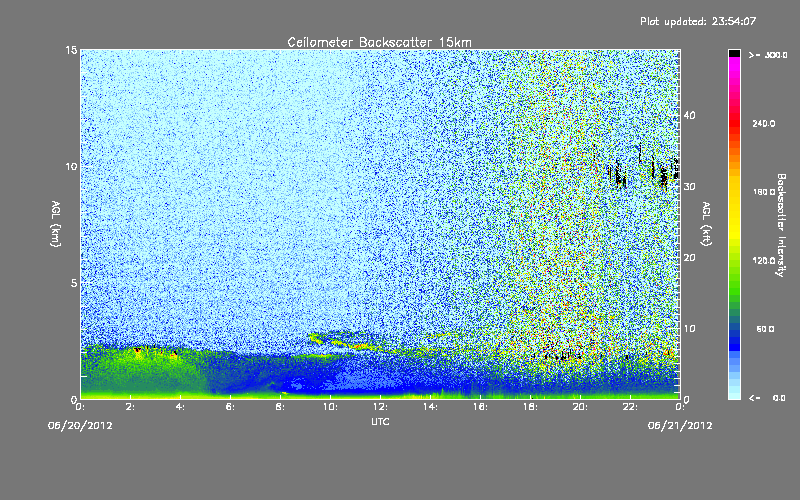Click the 40 kft right axis tick label
Image resolution: width=800 pixels, height=500 pixels.
pyautogui.click(x=689, y=115)
